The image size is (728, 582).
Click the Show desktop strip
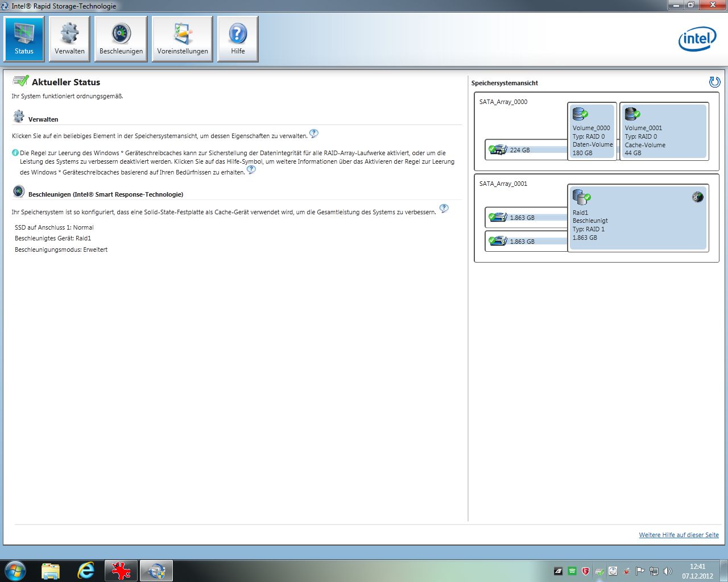(723, 571)
